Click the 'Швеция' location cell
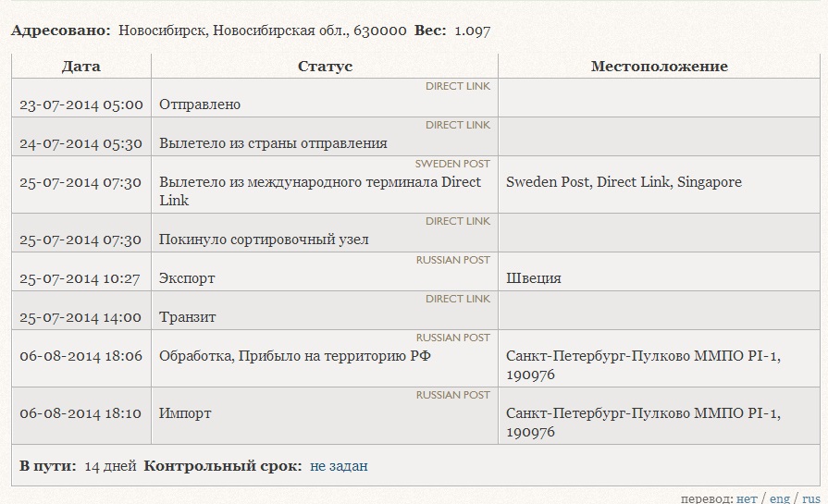 coord(534,278)
